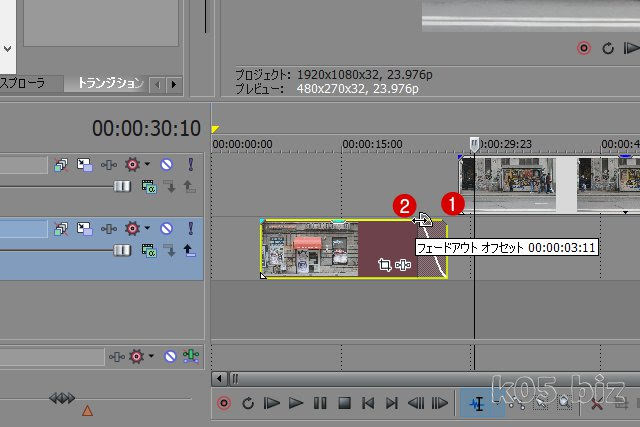The image size is (640, 427).
Task: Select the storefront clip on the lower track
Action: (353, 249)
